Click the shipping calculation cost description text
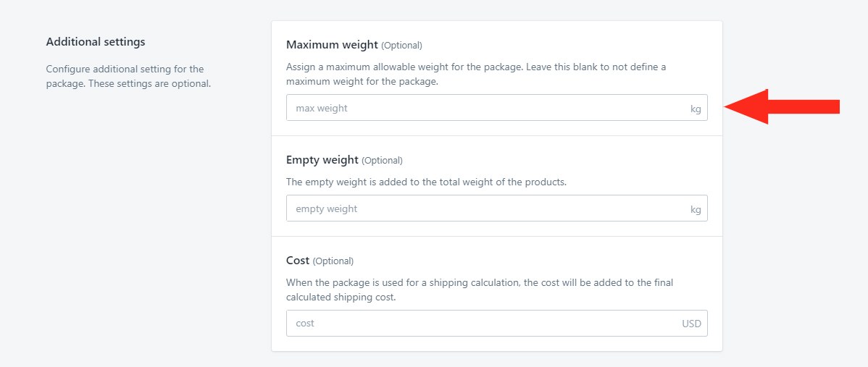The height and width of the screenshot is (367, 868). point(480,290)
